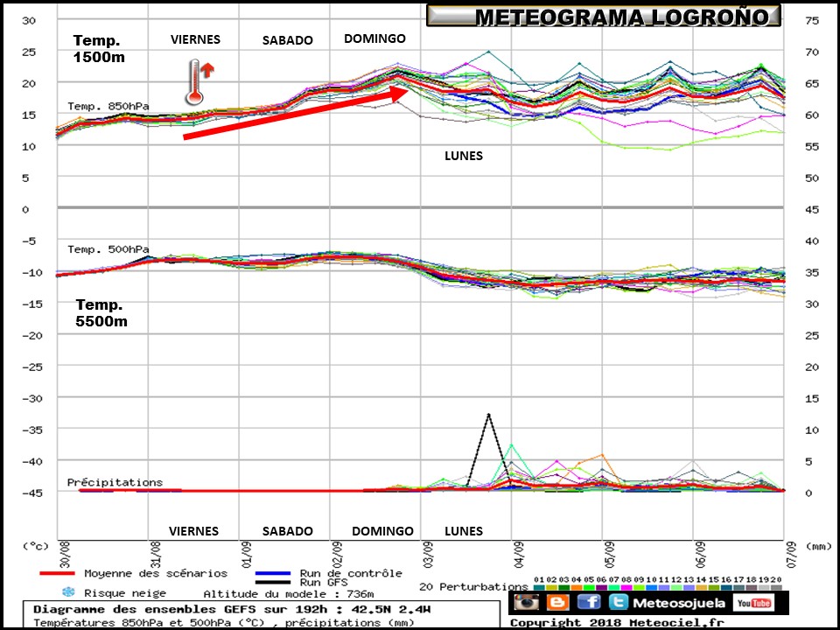
Task: Click the 'Run GFS' legend text
Action: [x=324, y=582]
